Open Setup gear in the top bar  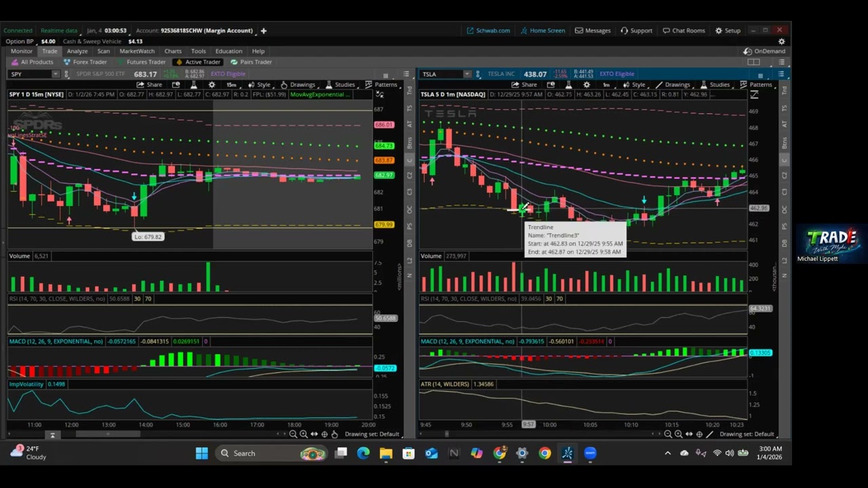727,30
